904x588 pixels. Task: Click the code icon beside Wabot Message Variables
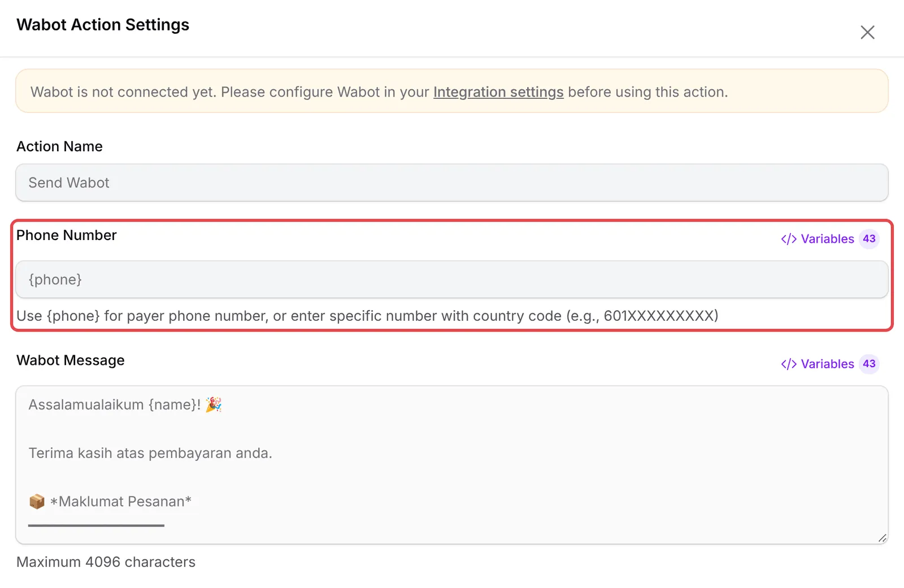tap(789, 364)
